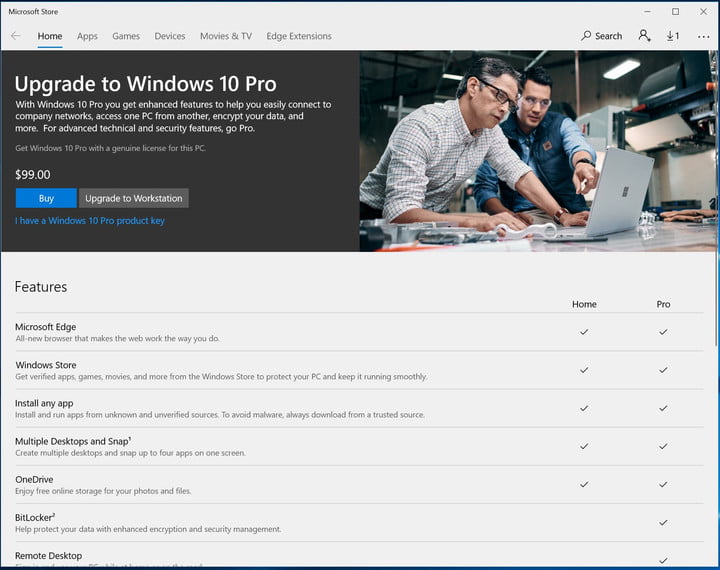This screenshot has height=570, width=720.
Task: Click Pro checkmark for Install any app
Action: [x=663, y=408]
